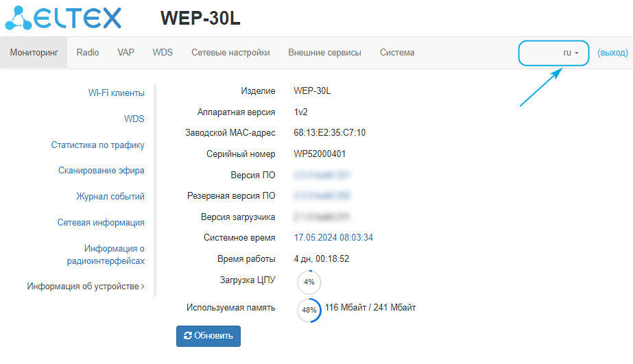This screenshot has height=364, width=633.
Task: Click the Загрузка ЦПУ label
Action: click(248, 280)
